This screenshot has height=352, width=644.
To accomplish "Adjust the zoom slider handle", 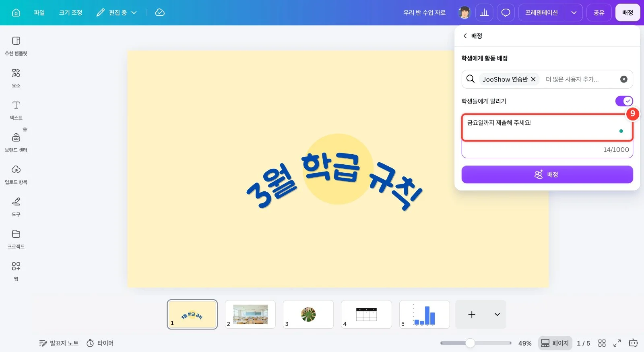I will pyautogui.click(x=470, y=343).
